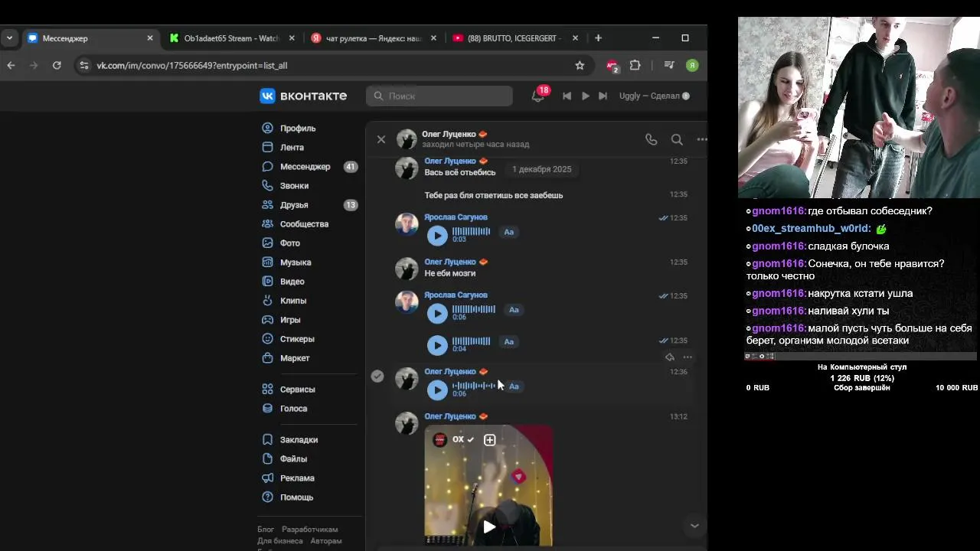Play the 0:06 voice message from Ярослав Сагунов
Screen dimensions: 980x551
coord(437,313)
